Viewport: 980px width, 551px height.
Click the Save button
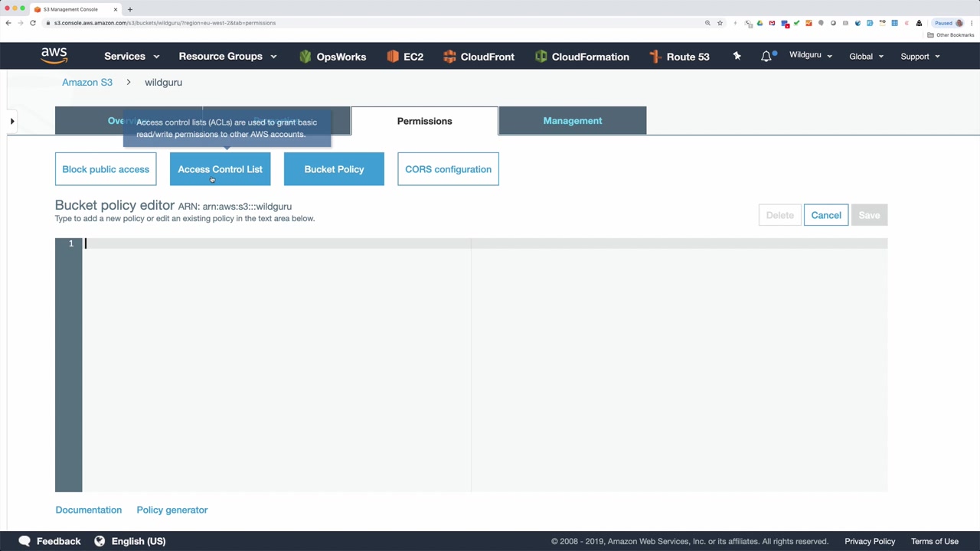tap(869, 215)
